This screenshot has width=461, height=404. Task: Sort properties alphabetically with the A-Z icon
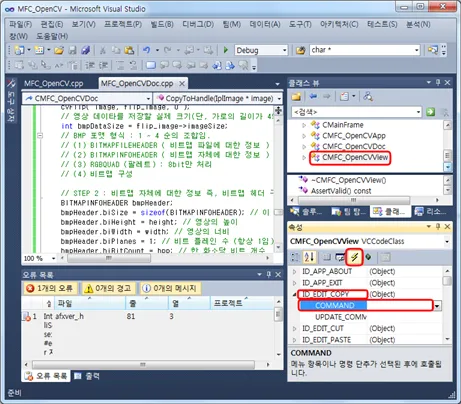click(x=309, y=257)
